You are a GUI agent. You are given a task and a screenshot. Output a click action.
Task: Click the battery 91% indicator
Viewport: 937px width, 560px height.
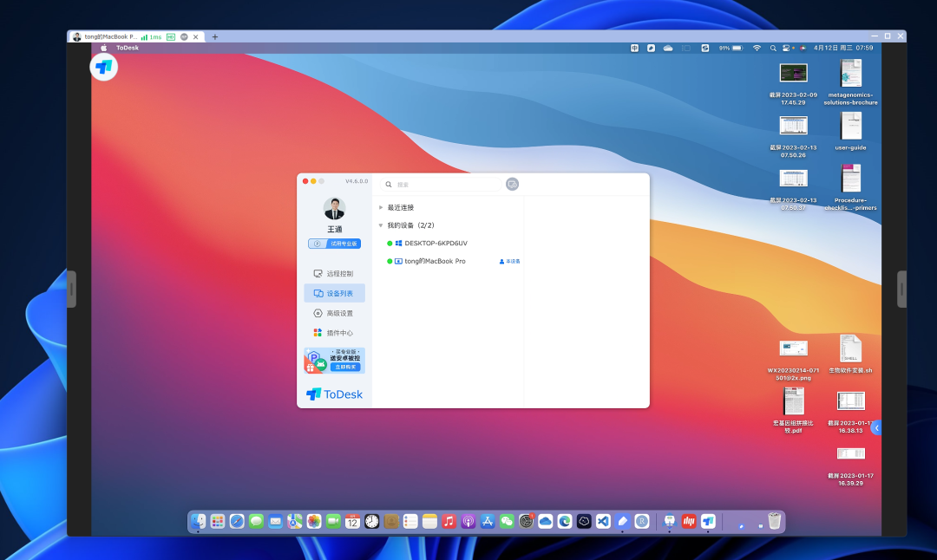click(x=731, y=48)
